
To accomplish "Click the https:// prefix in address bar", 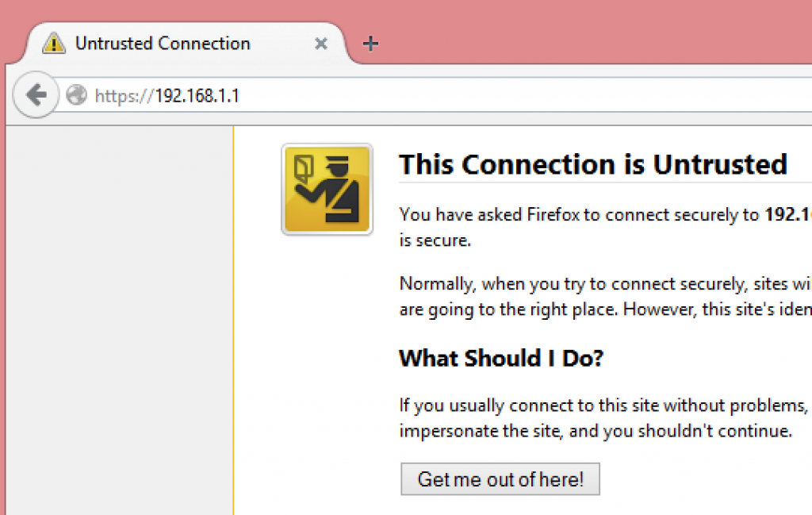I will (124, 96).
